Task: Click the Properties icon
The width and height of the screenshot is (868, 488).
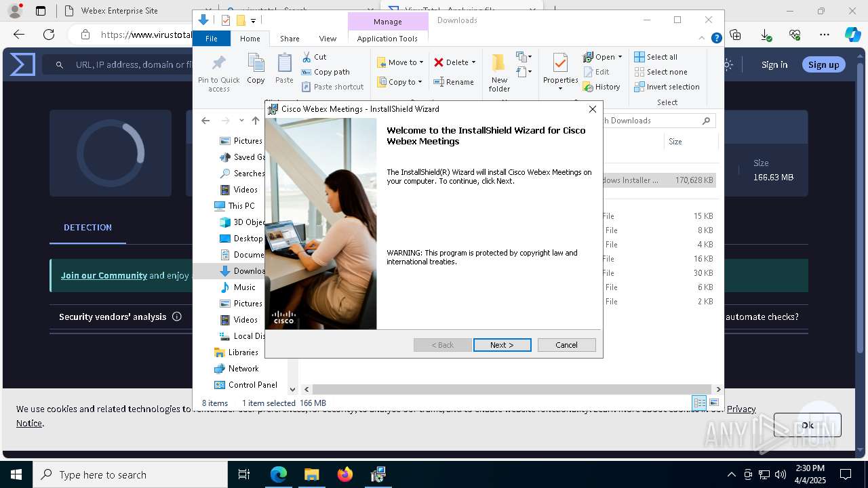Action: click(x=560, y=64)
